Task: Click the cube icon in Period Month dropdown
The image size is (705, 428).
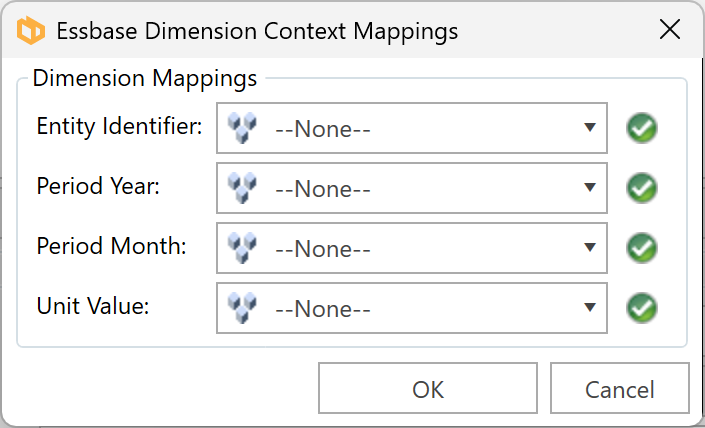Action: (x=242, y=246)
